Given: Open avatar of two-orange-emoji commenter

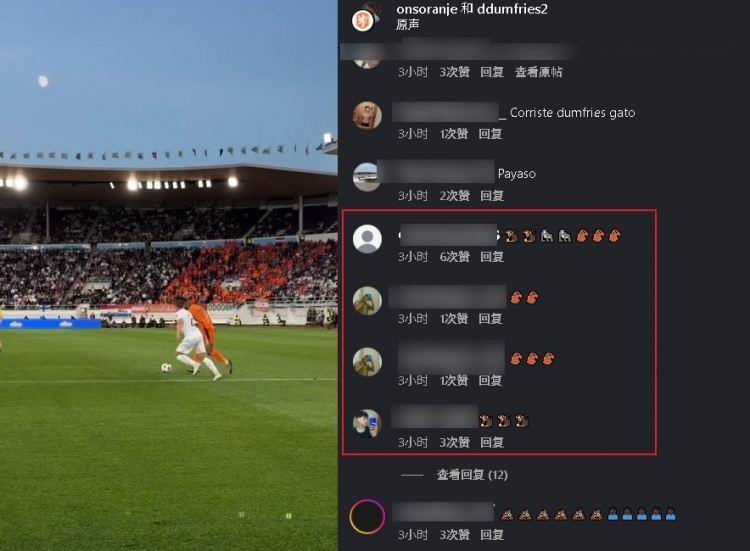Looking at the screenshot, I should coord(367,300).
